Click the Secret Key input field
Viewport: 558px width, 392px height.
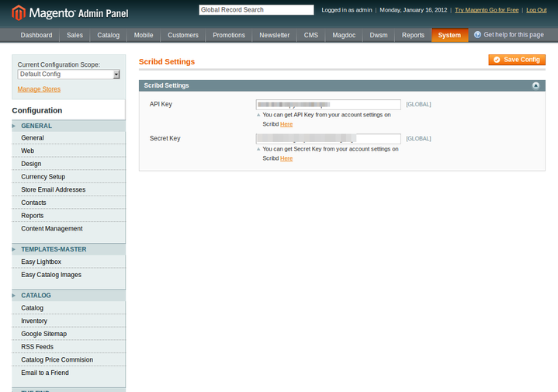[328, 139]
